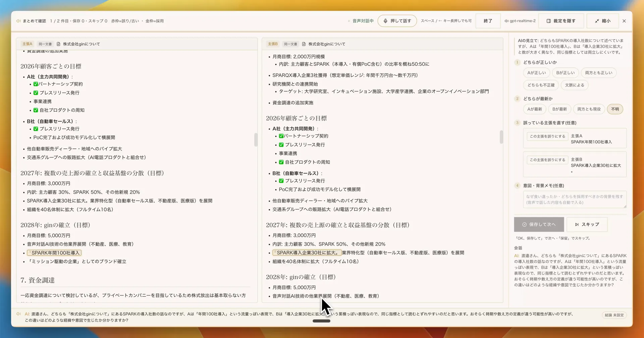Choose 両方とも現役 option
Viewport: 644px width, 338px height.
click(x=589, y=109)
